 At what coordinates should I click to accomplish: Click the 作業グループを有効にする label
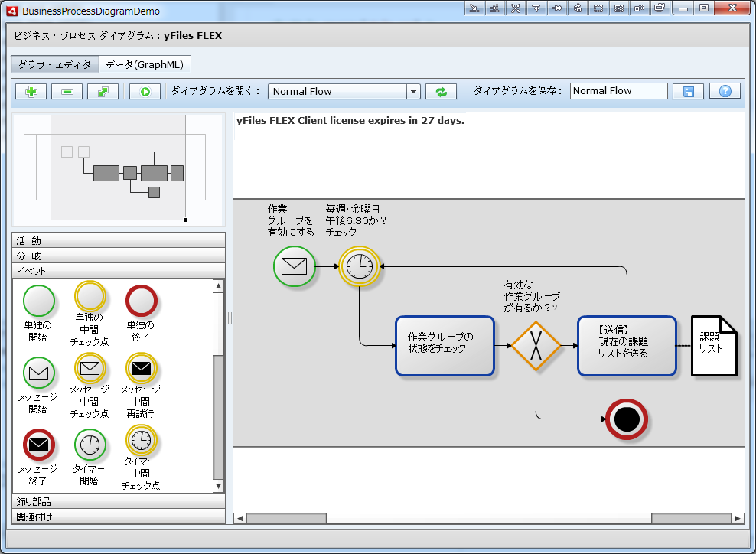(291, 221)
